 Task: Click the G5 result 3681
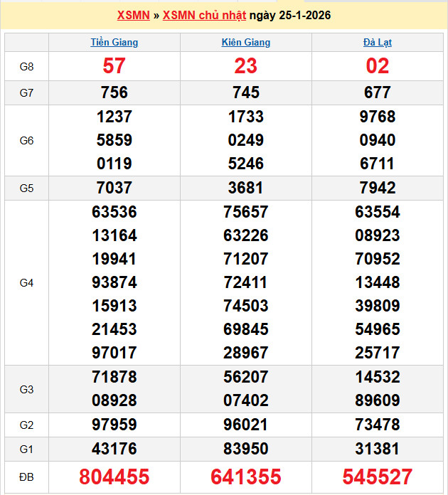click(x=246, y=188)
